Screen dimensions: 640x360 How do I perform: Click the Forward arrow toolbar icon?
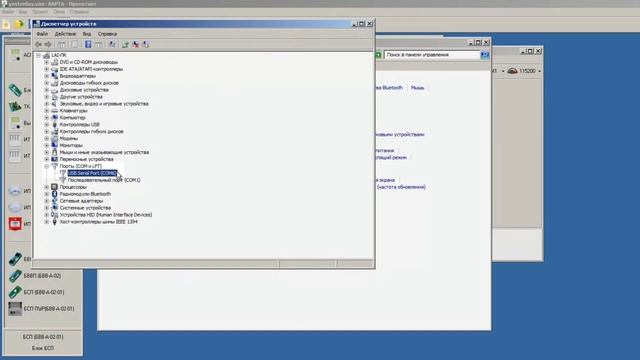pos(48,44)
